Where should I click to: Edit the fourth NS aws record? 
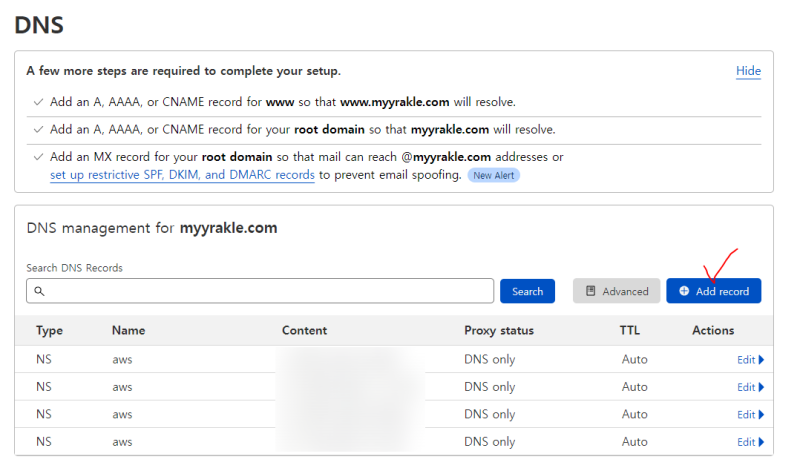(750, 442)
